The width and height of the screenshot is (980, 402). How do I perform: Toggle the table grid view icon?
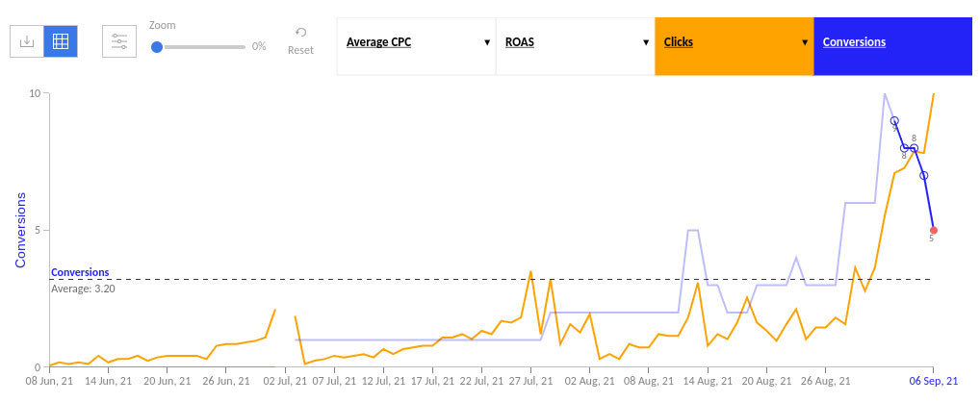click(x=61, y=41)
